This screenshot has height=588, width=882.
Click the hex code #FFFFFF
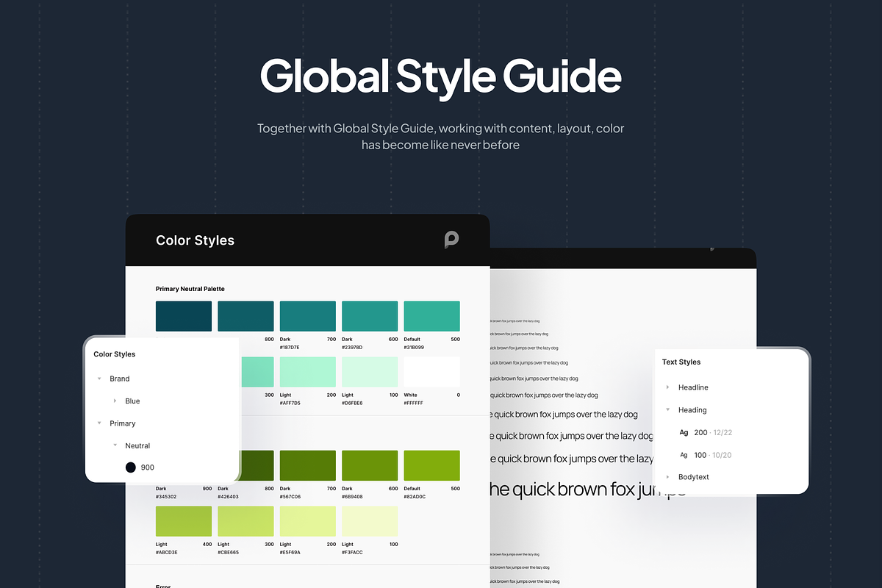[414, 403]
